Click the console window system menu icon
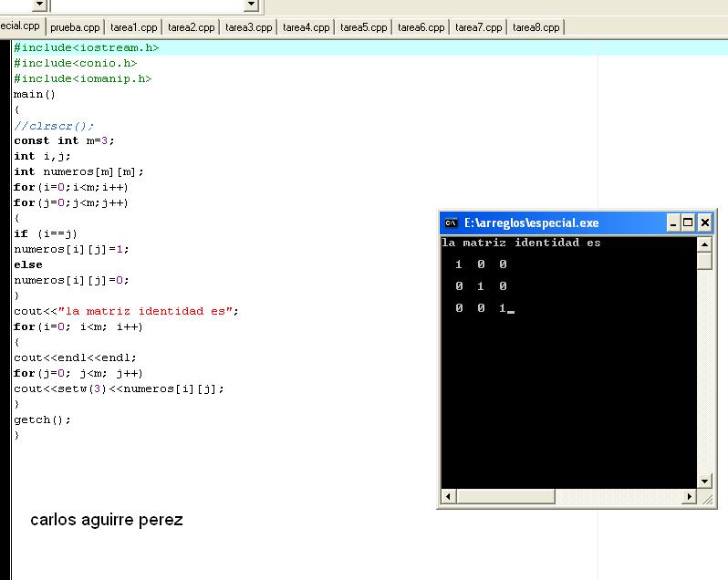The width and height of the screenshot is (728, 580). point(451,223)
